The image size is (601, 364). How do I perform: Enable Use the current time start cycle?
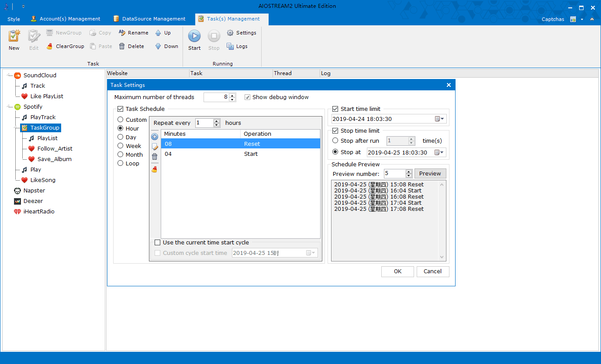158,242
